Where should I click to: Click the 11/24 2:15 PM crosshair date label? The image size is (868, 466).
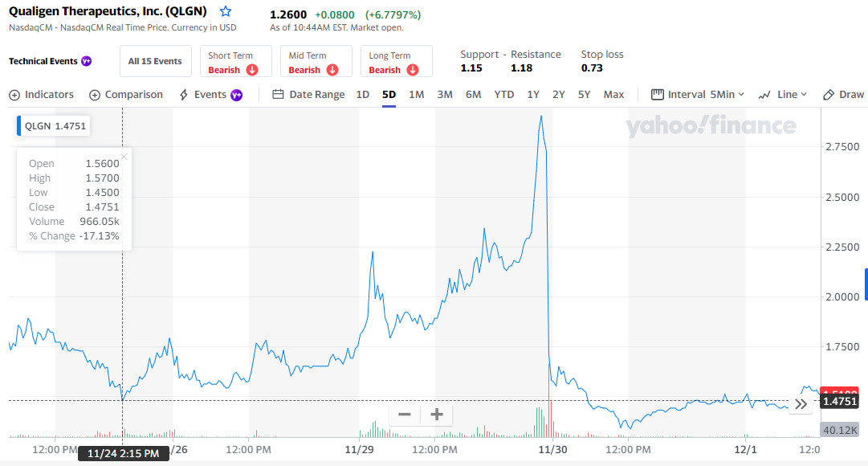[123, 453]
